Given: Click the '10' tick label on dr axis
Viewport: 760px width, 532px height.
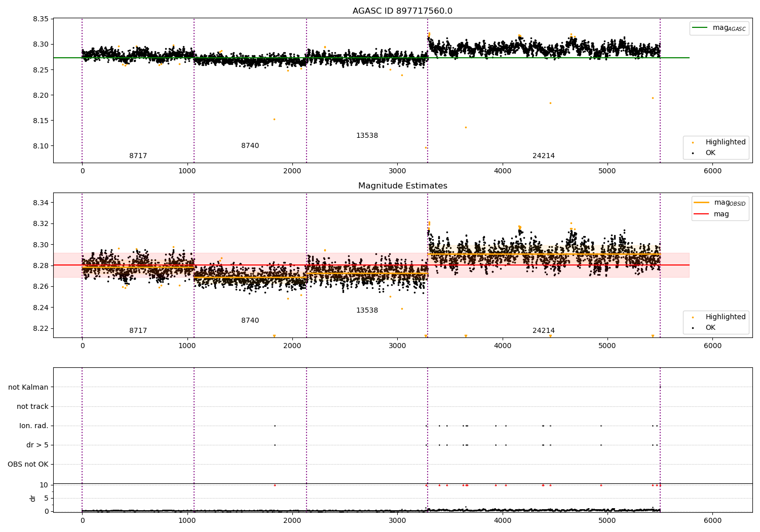Looking at the screenshot, I should click(44, 485).
